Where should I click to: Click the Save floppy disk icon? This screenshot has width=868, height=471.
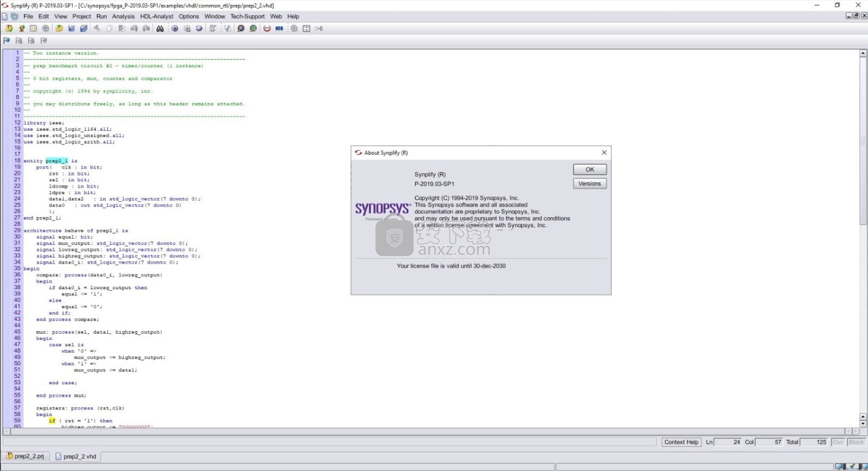tap(72, 29)
